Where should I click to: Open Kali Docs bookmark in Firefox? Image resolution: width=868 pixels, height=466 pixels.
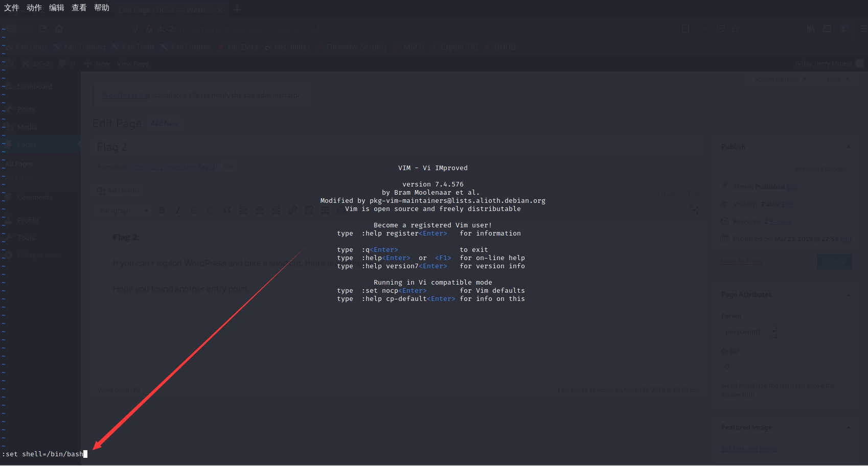(238, 47)
